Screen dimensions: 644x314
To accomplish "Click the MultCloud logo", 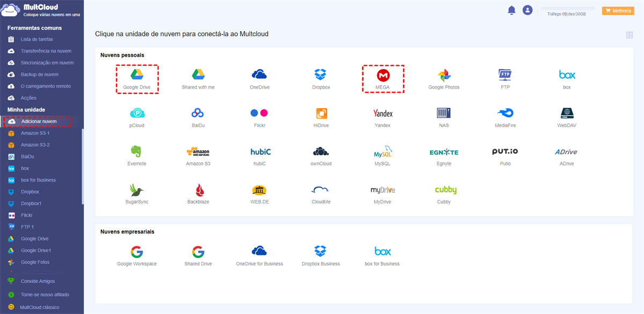I will (x=41, y=10).
